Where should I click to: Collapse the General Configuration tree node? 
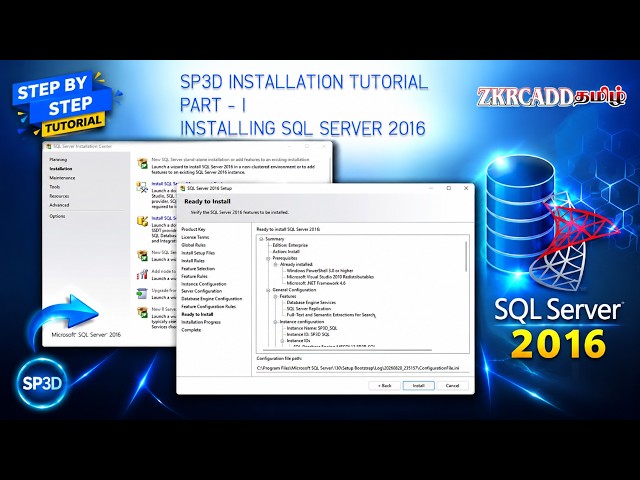tap(268, 290)
